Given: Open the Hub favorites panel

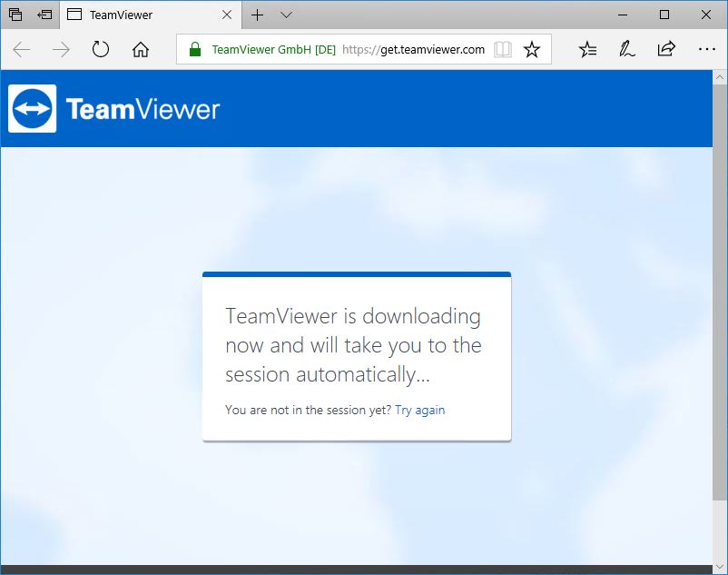Looking at the screenshot, I should pyautogui.click(x=586, y=50).
